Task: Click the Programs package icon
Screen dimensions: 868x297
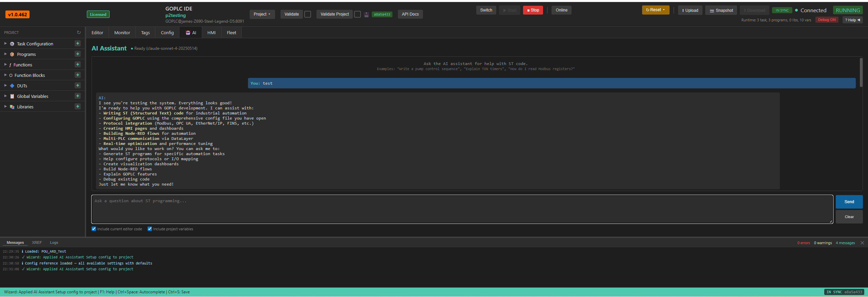Action: [x=12, y=54]
